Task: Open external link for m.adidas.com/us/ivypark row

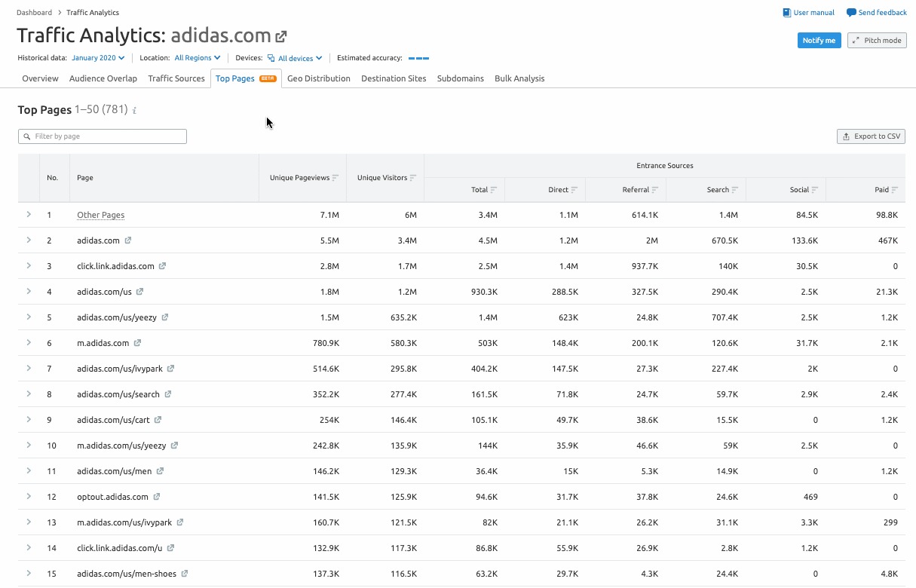Action: click(x=180, y=522)
